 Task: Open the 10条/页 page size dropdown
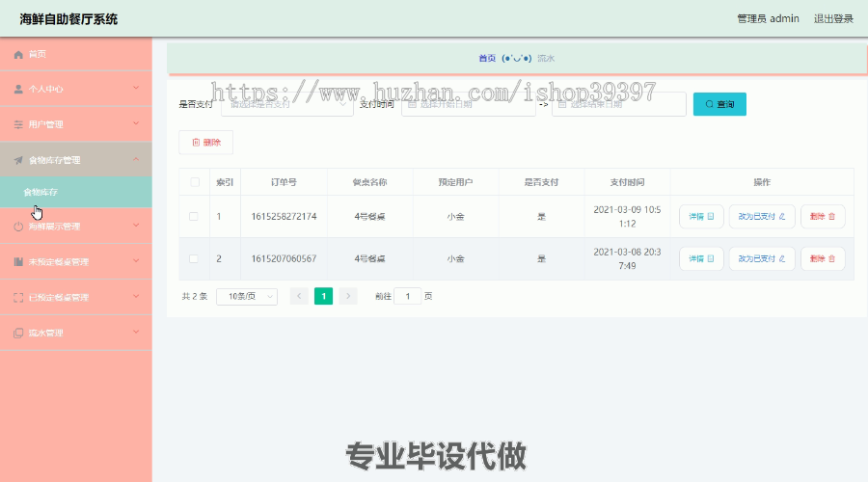[x=247, y=296]
